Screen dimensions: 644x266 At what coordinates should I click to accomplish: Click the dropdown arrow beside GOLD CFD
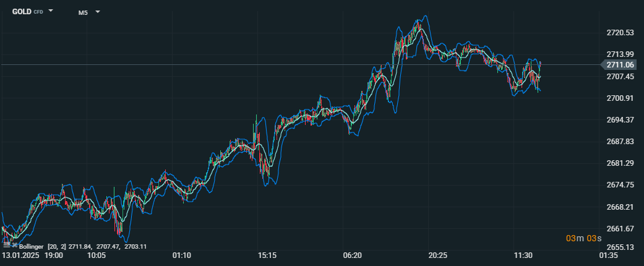[x=51, y=11]
